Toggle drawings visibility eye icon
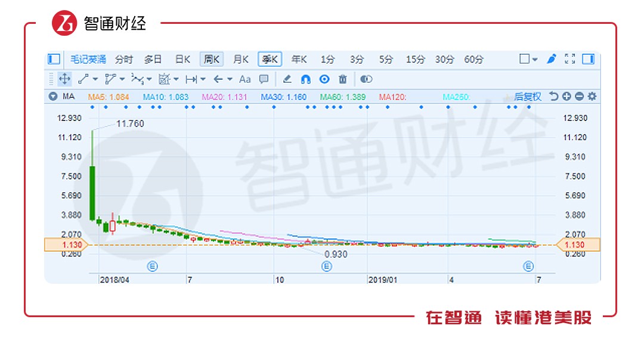 pyautogui.click(x=324, y=79)
